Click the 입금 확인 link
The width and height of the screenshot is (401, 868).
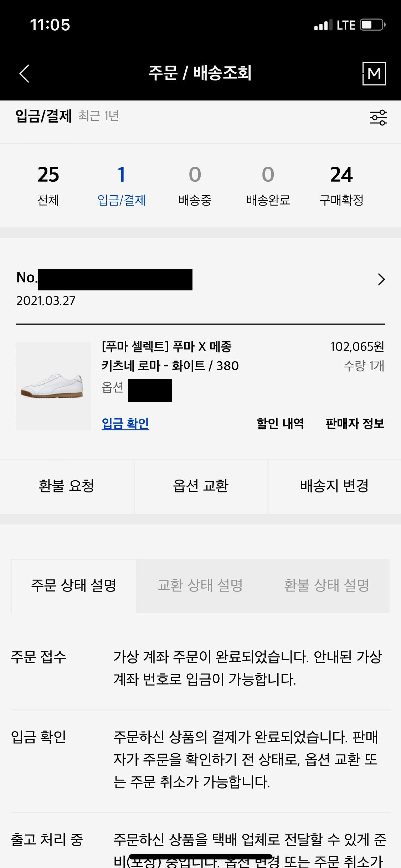[125, 423]
